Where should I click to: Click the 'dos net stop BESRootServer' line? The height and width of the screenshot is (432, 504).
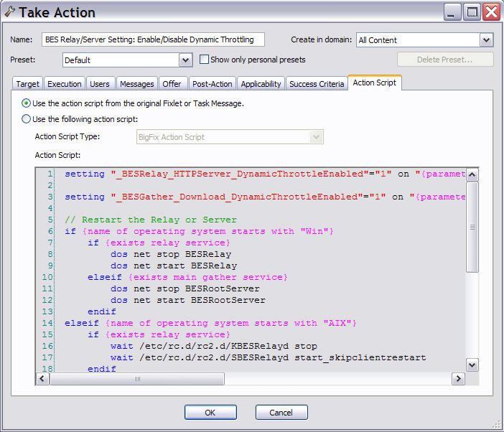point(185,288)
